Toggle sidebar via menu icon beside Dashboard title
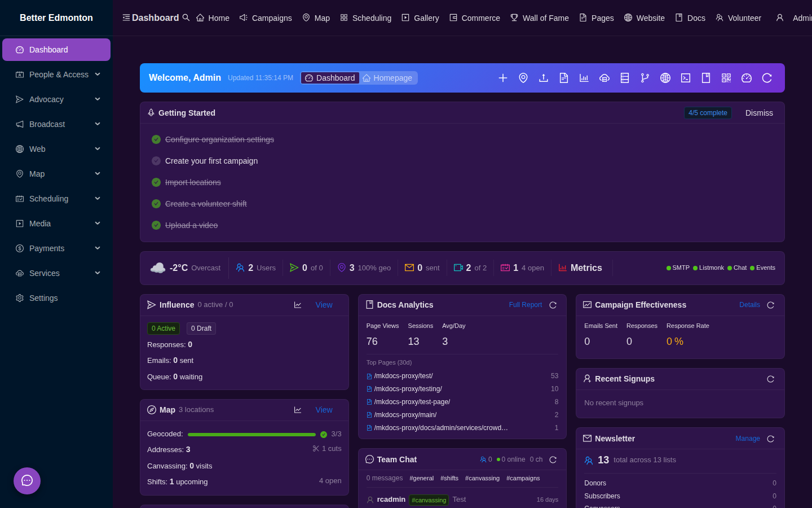 pyautogui.click(x=126, y=17)
